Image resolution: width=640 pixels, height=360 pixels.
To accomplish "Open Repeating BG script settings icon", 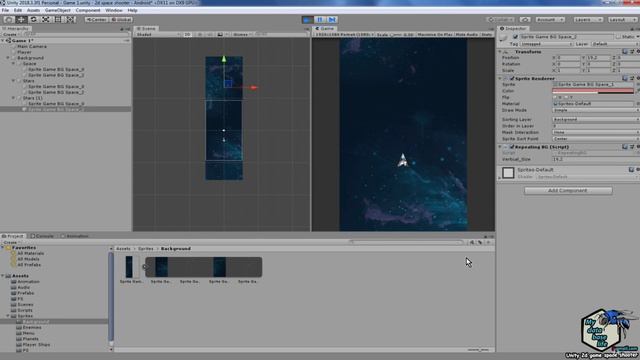I will click(x=638, y=147).
